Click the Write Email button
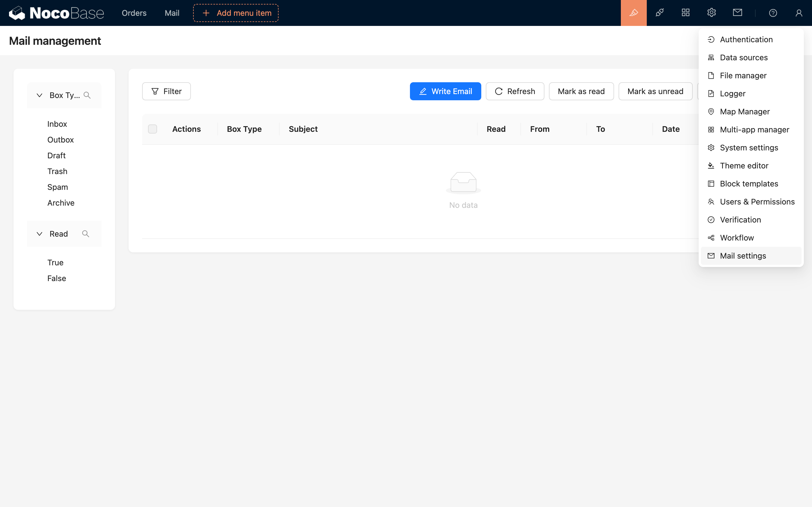The height and width of the screenshot is (507, 812). coord(445,91)
